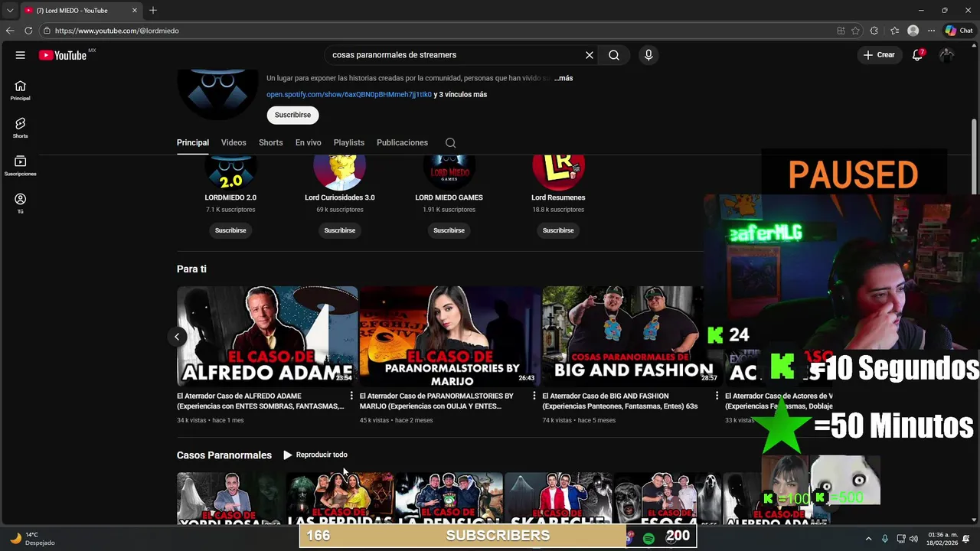Viewport: 980px width, 551px height.
Task: Open the Skabeche video thumbnail
Action: tap(557, 499)
